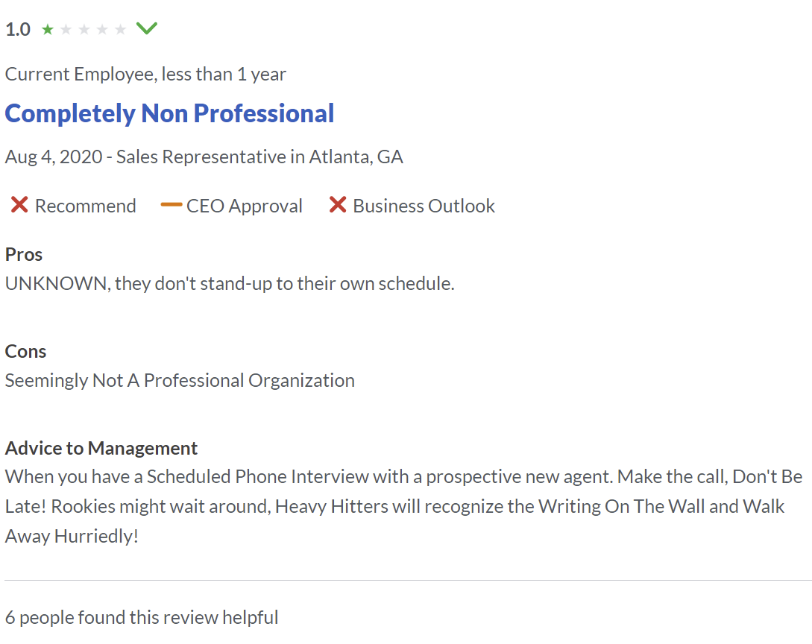Screen dimensions: 812x644
Task: Select the Recommend label text
Action: 85,206
